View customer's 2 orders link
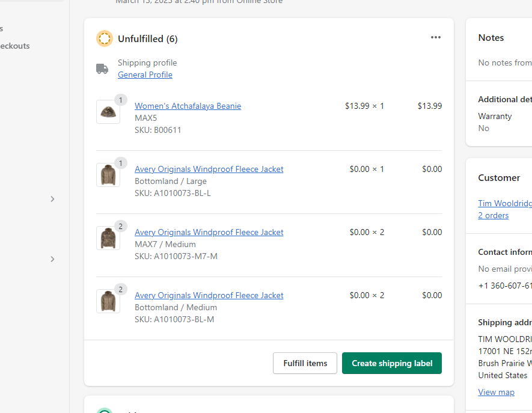Screen dimensions: 532x413 494,215
